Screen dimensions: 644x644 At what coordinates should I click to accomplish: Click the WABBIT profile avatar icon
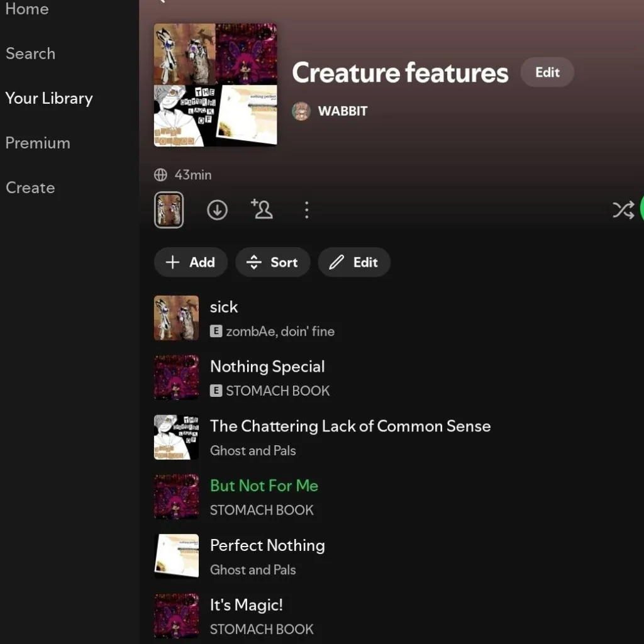click(301, 111)
